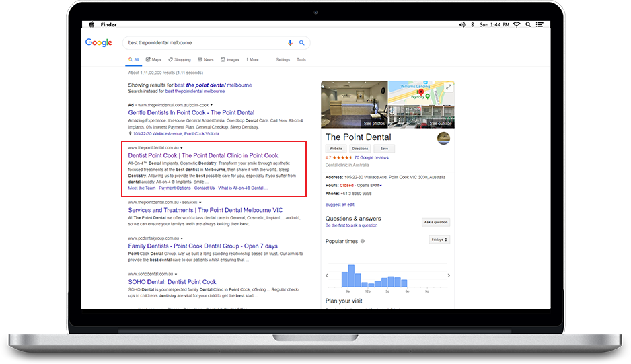Viewport: 631px width, 364px height.
Task: Click 'Suggest an edit' link
Action: tap(340, 205)
